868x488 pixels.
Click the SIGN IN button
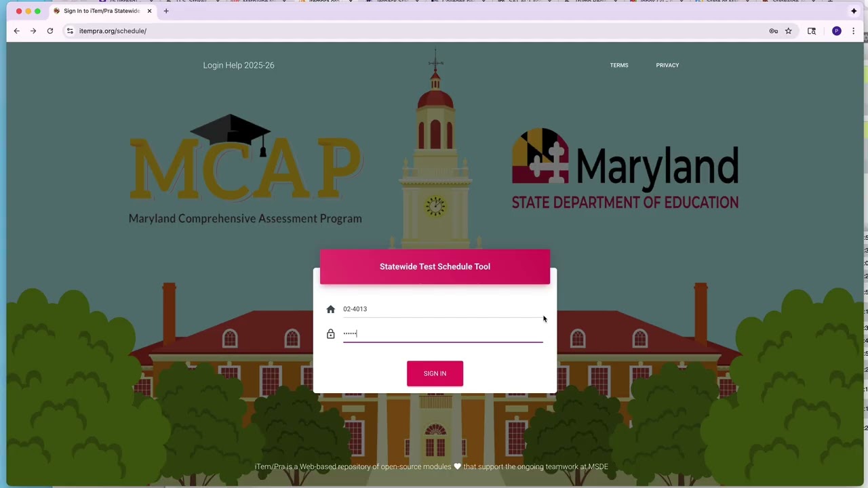click(435, 373)
